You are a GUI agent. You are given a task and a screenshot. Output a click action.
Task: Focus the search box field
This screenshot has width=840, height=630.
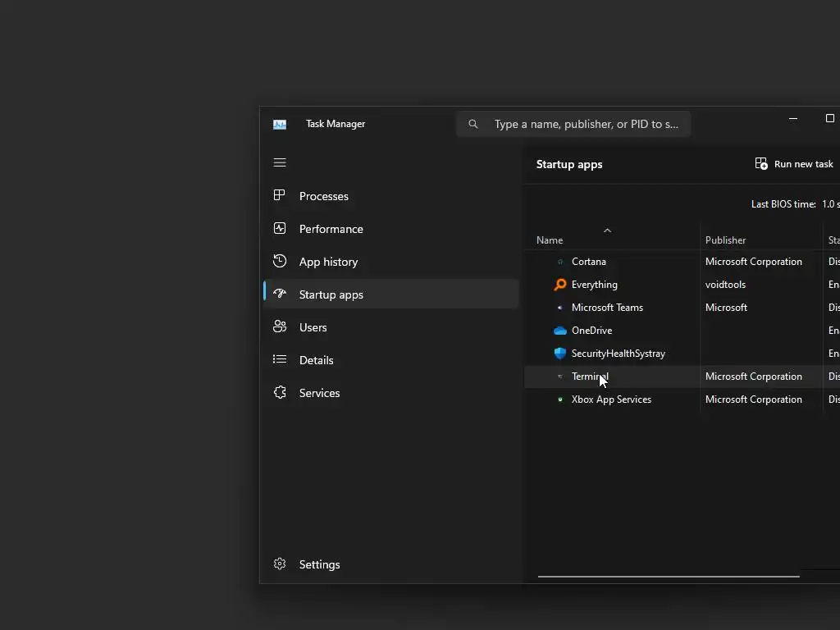click(x=573, y=125)
